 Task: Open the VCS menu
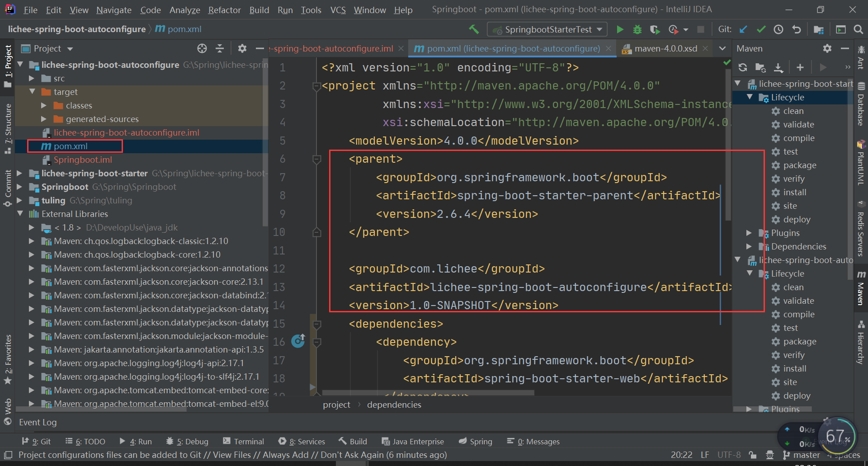(x=338, y=10)
